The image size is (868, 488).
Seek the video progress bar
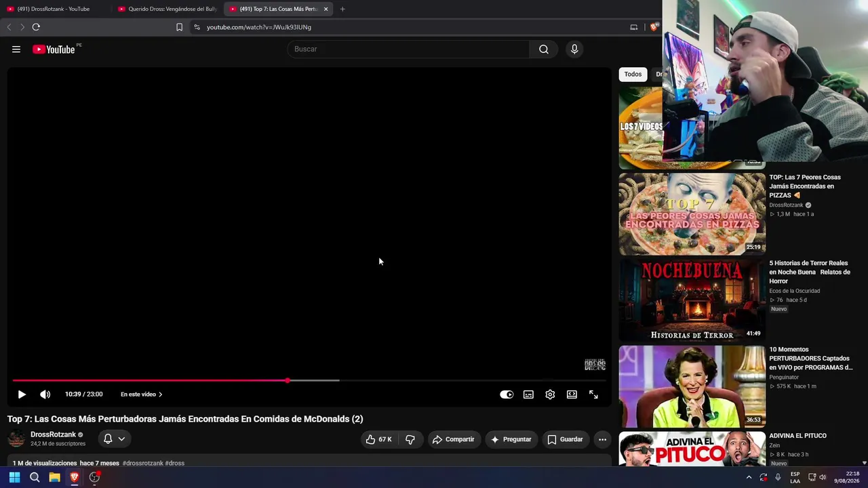(x=309, y=380)
